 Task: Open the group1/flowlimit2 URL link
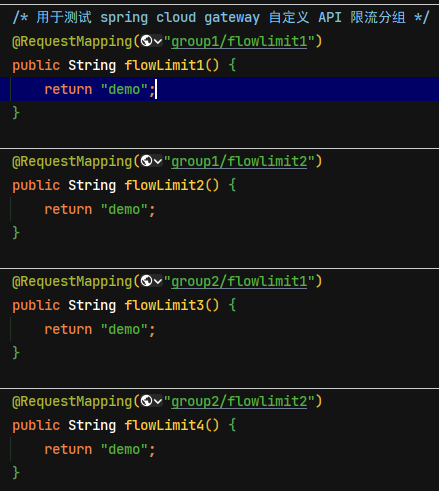click(239, 162)
